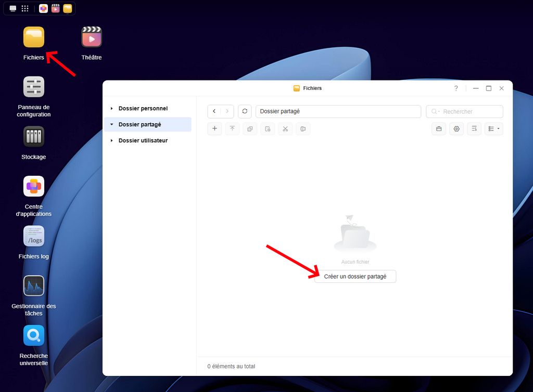Open Centre d'applications from the desktop
533x392 pixels.
[34, 186]
